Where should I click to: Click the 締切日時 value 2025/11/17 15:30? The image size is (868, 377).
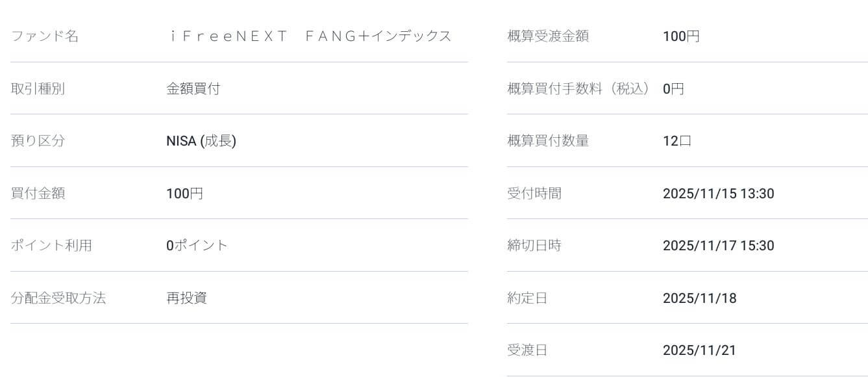(718, 246)
